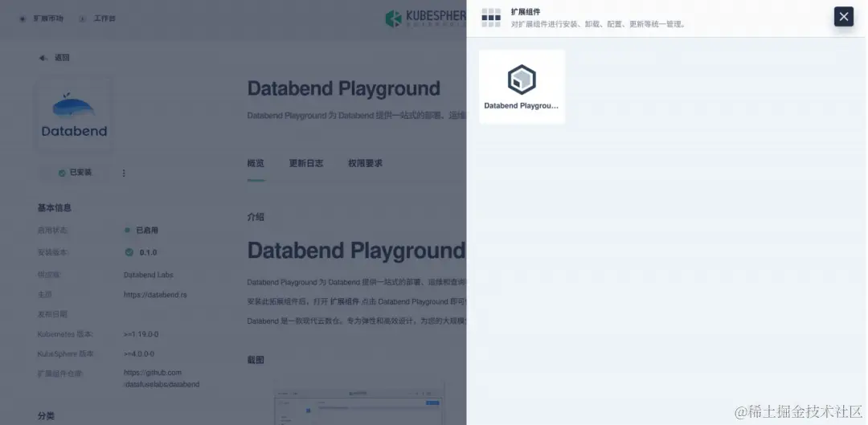Click the extension components grid icon
The height and width of the screenshot is (425, 868).
click(491, 18)
